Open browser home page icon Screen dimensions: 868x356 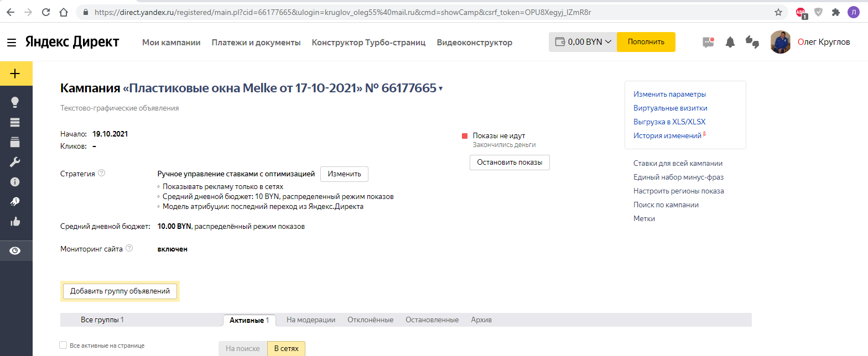[x=64, y=12]
